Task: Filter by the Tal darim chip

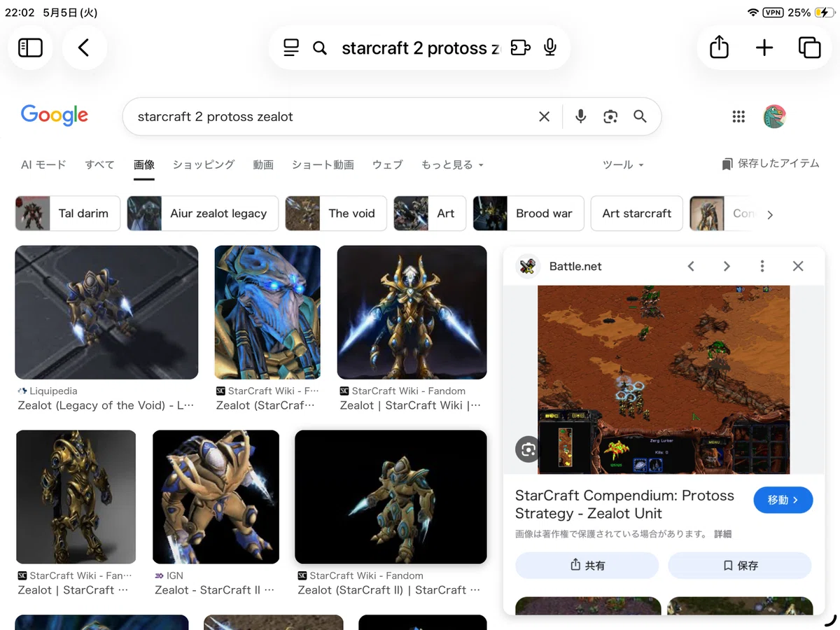Action: [68, 213]
